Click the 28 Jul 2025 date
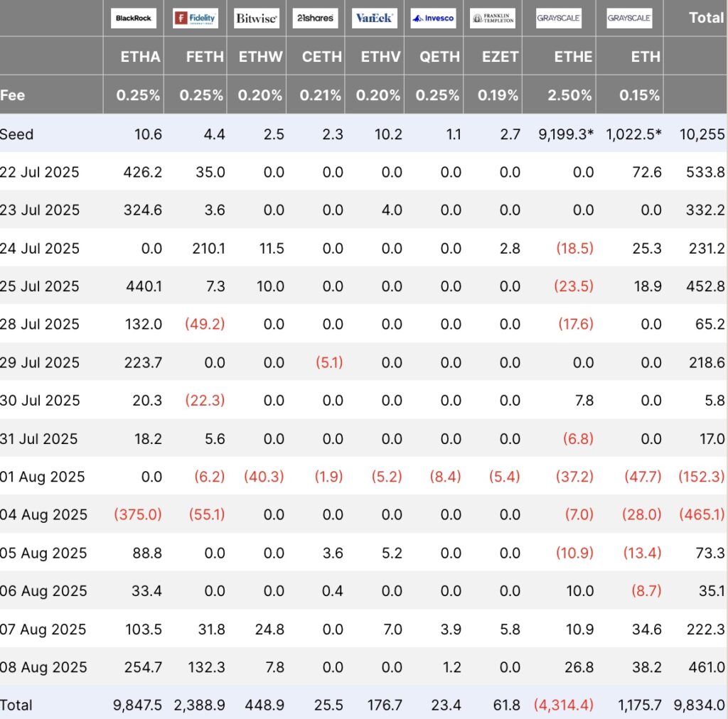 pos(40,324)
